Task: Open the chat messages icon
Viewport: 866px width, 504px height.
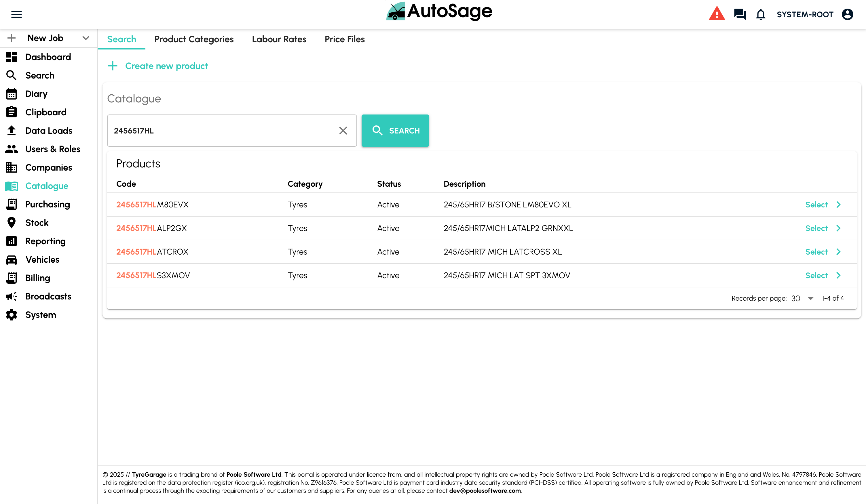Action: (x=740, y=14)
